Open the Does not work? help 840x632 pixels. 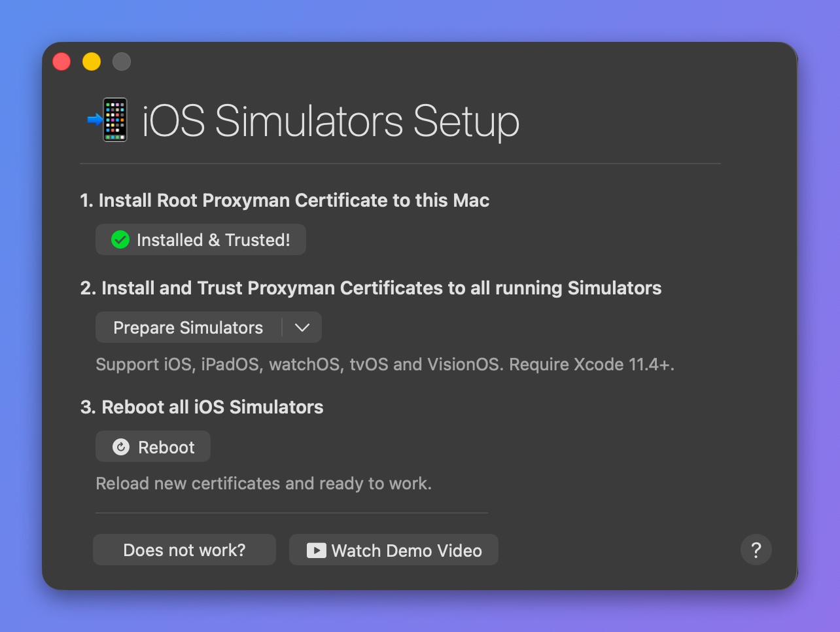184,550
